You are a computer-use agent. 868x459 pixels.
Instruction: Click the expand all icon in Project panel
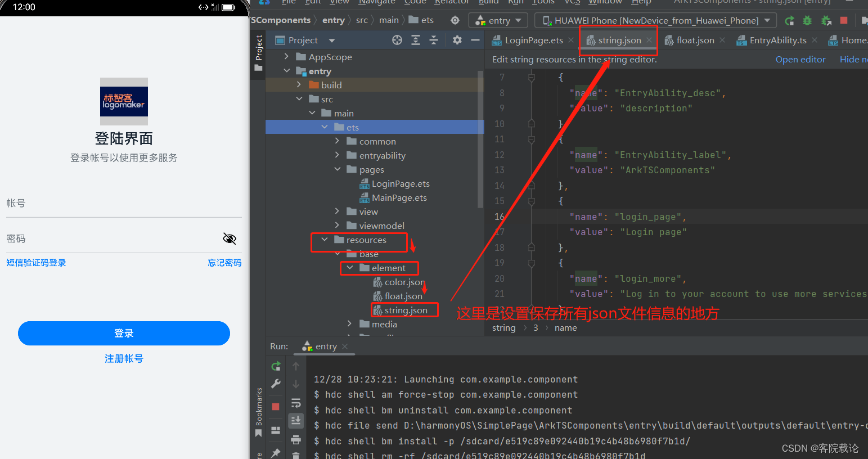point(416,40)
